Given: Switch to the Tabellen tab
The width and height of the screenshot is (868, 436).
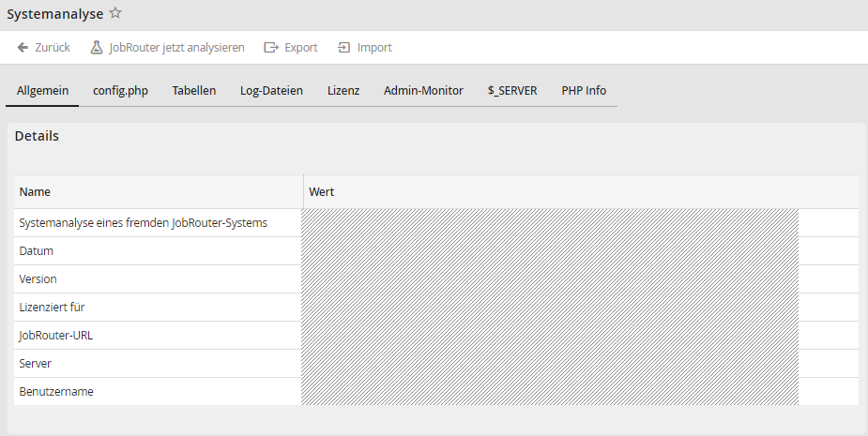Looking at the screenshot, I should tap(194, 91).
